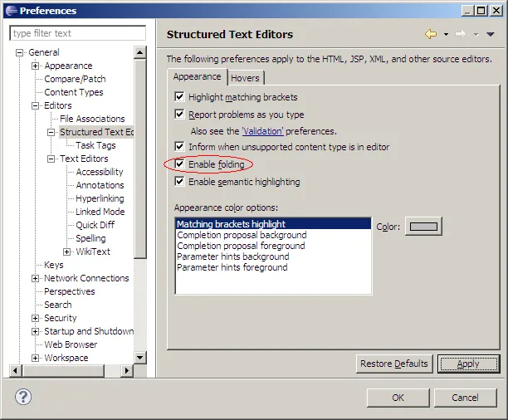Open Compare/Patch preferences page
Viewport: 508px width, 420px height.
pos(75,79)
